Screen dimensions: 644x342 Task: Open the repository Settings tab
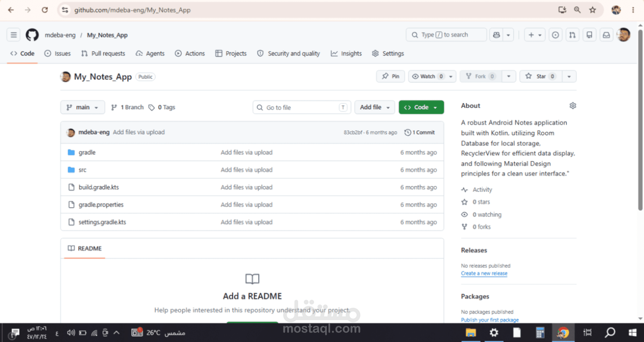(x=388, y=54)
